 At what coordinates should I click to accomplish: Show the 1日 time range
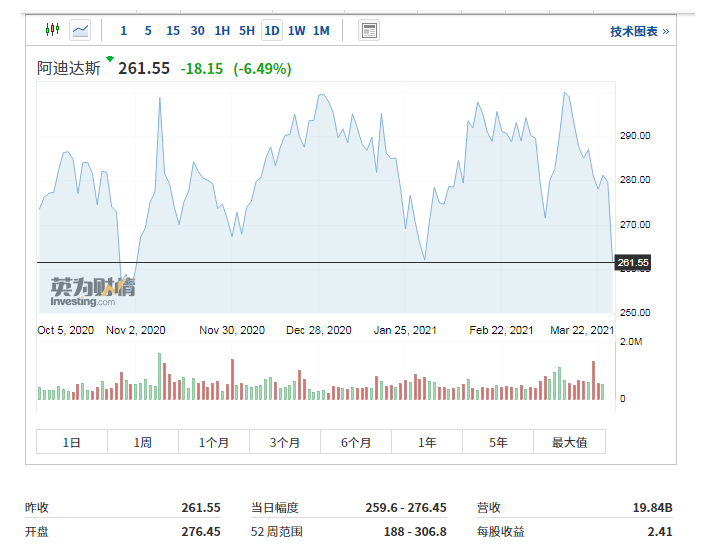pos(72,443)
